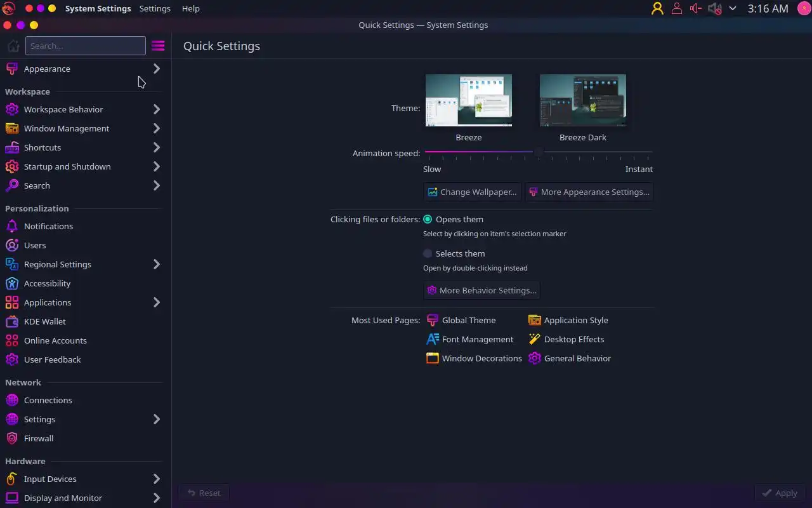Viewport: 812px width, 508px height.
Task: Expand the Appearance category chevron
Action: [157, 69]
